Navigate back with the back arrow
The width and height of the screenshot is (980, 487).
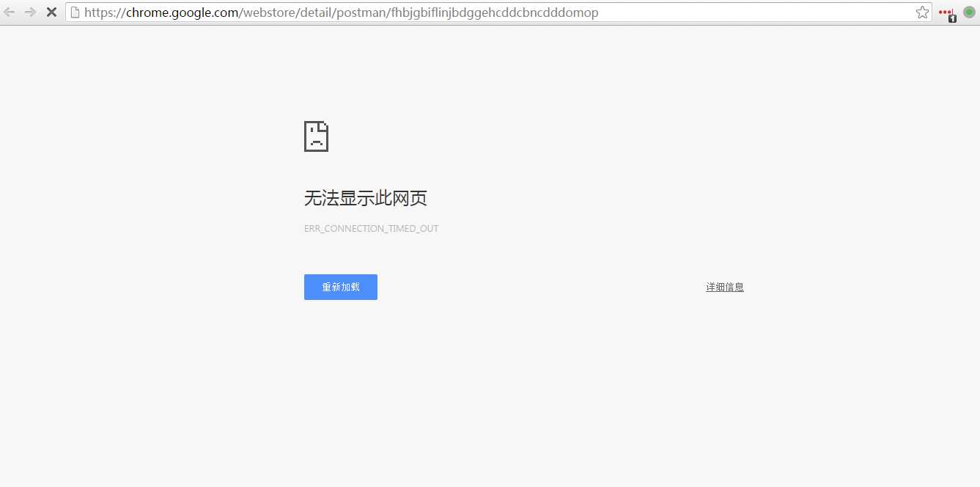click(x=10, y=12)
